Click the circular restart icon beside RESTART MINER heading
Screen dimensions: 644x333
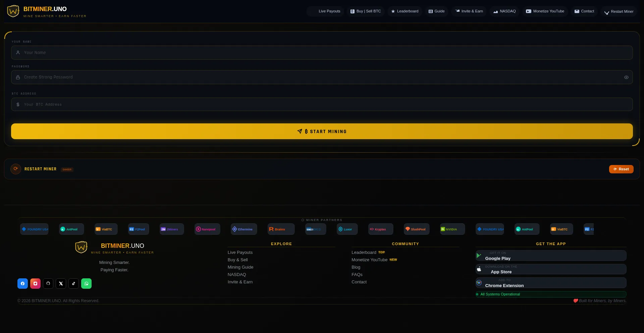(16, 169)
